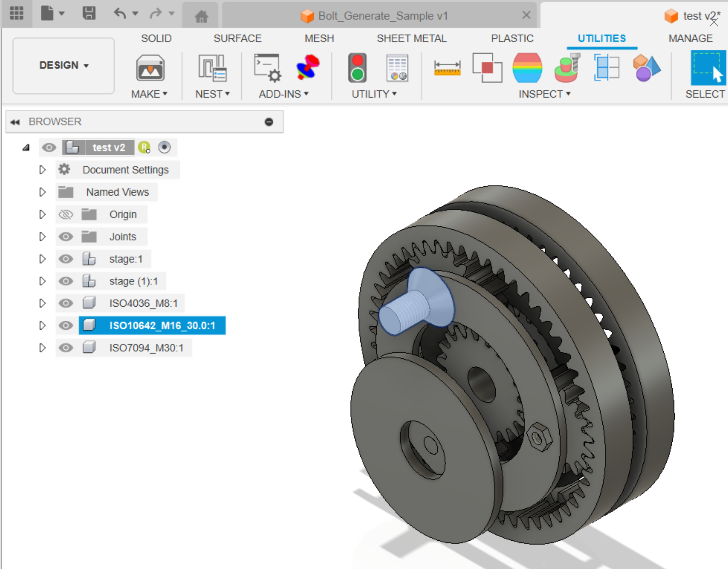Show the hidden Origin folder
728x569 pixels.
(x=66, y=215)
